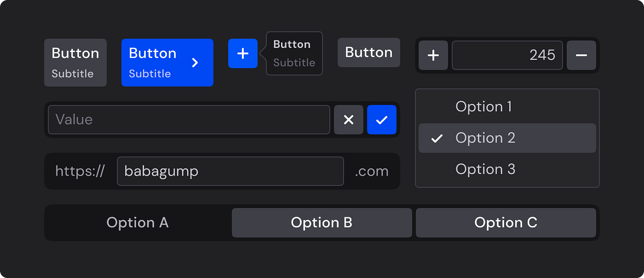The height and width of the screenshot is (278, 644).
Task: Click the X icon to clear the Value field
Action: (349, 120)
